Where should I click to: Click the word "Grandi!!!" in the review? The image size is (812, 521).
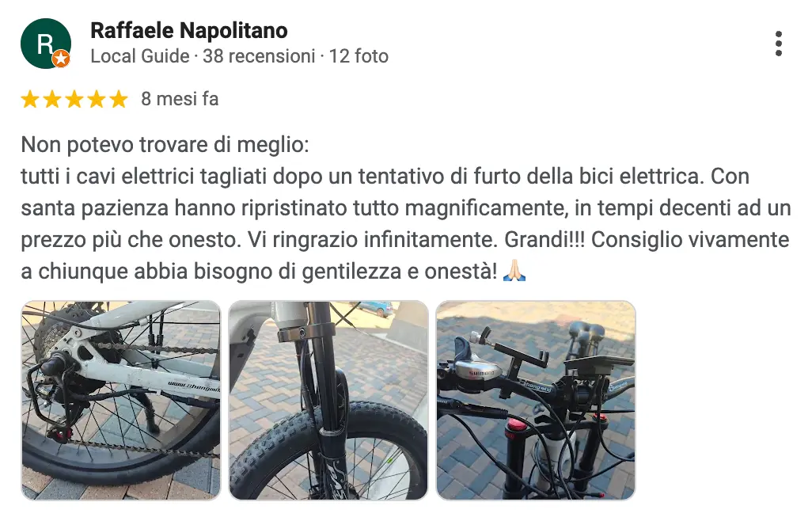tap(612, 239)
